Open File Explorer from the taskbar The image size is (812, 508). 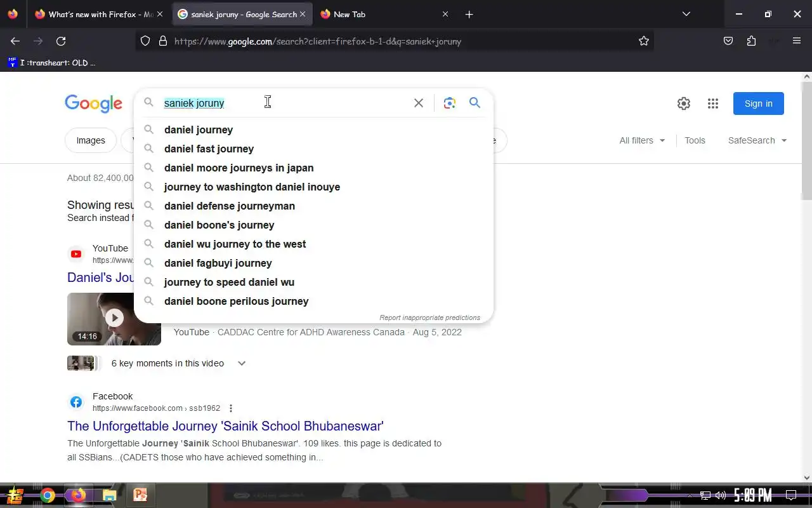pyautogui.click(x=109, y=495)
